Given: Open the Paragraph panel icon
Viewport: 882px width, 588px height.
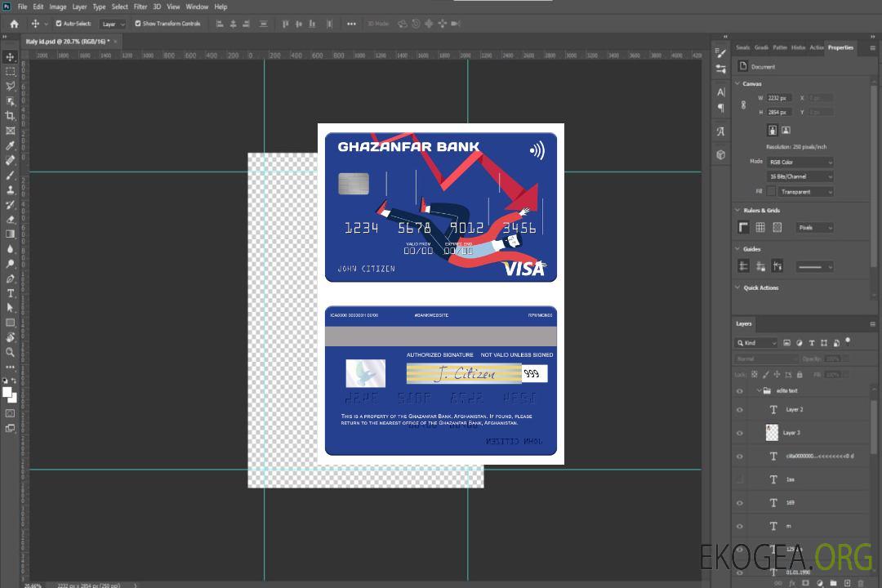Looking at the screenshot, I should [x=721, y=108].
